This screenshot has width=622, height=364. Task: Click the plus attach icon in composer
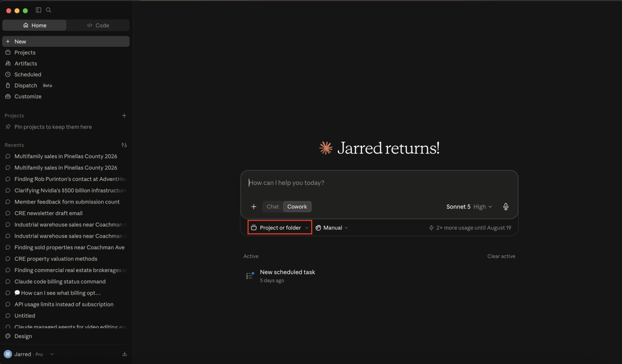coord(254,206)
